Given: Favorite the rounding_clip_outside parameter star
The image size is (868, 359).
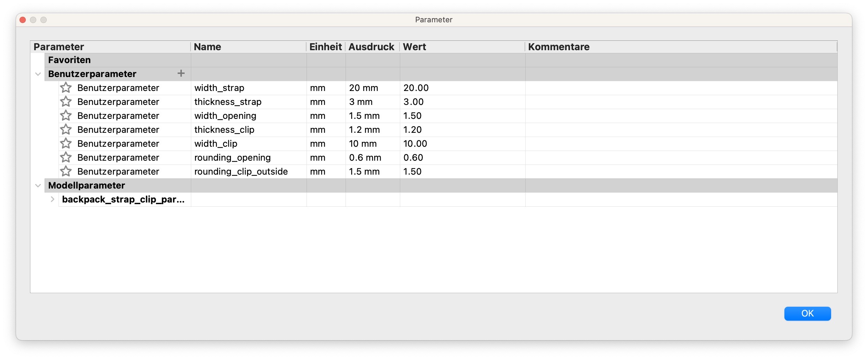Looking at the screenshot, I should 66,171.
